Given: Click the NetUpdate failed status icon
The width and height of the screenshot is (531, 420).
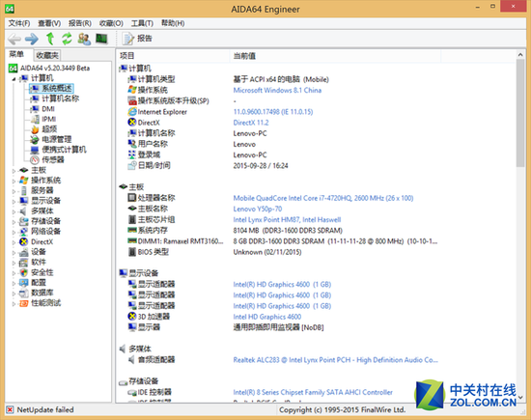Looking at the screenshot, I should click(11, 409).
